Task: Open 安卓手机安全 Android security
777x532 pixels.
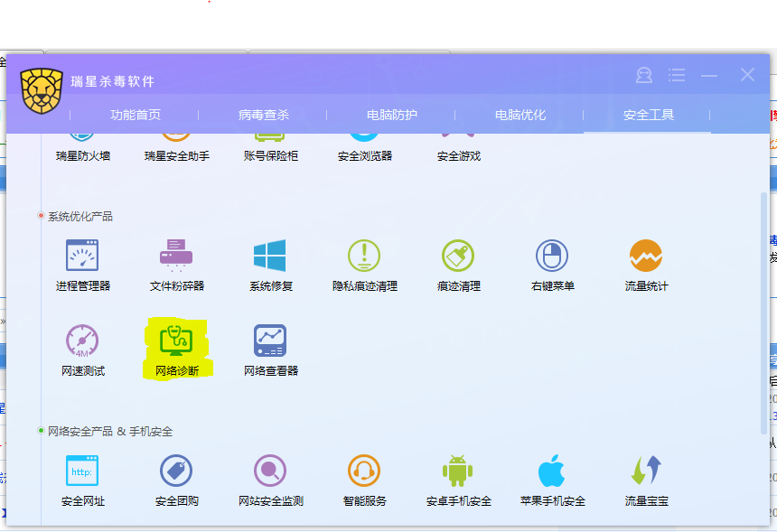Action: [x=458, y=481]
